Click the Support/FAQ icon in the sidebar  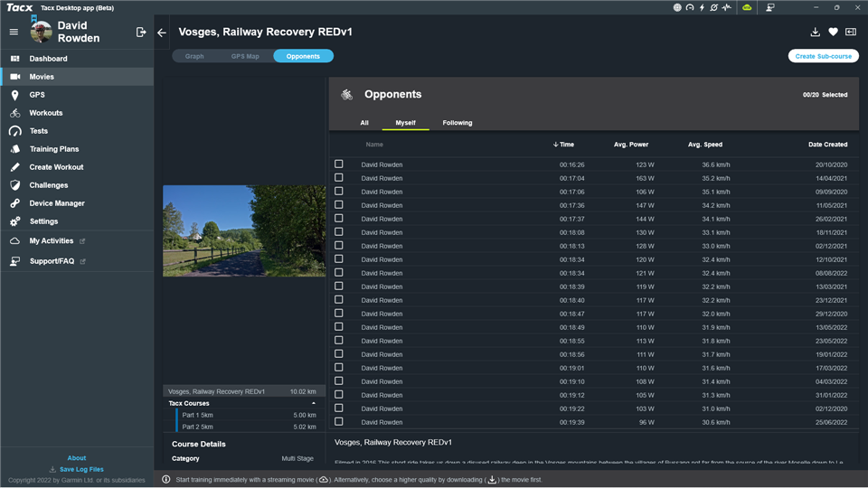click(x=15, y=261)
